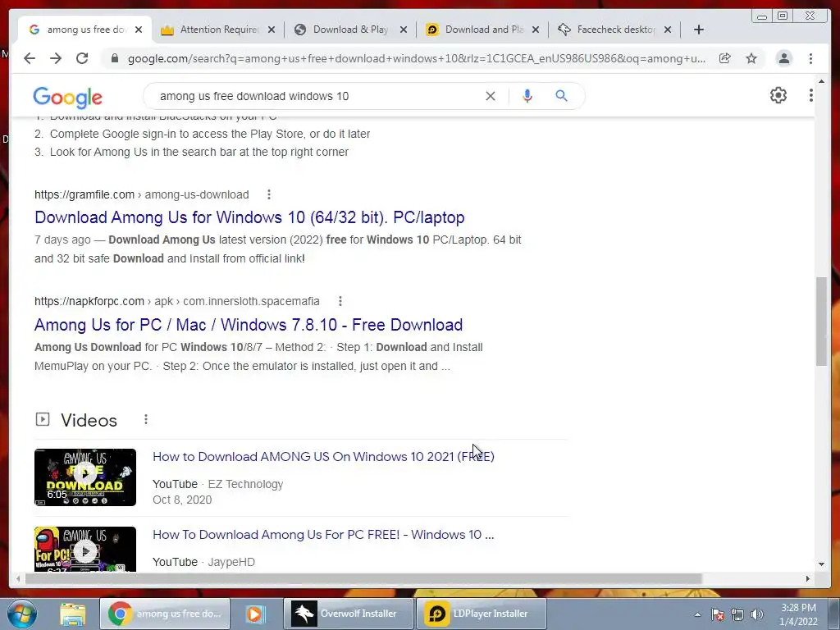Open volume control in system tray
Viewport: 840px width, 630px height.
[x=757, y=614]
